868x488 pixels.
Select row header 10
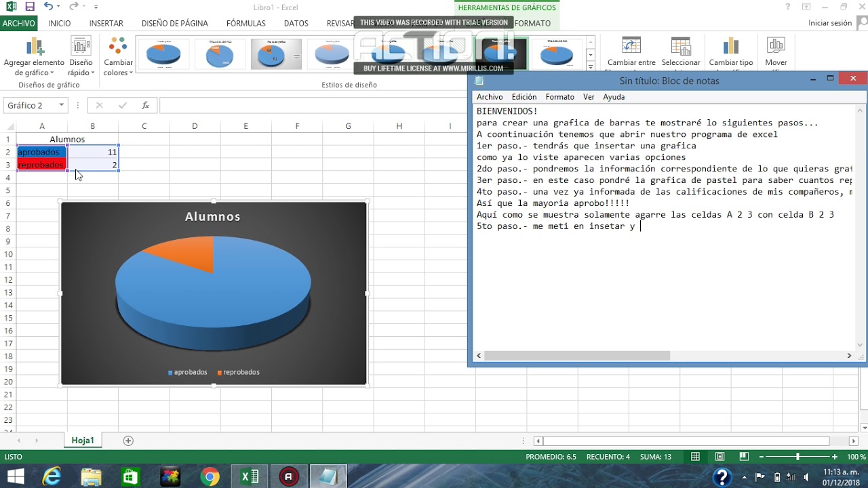pos(8,254)
